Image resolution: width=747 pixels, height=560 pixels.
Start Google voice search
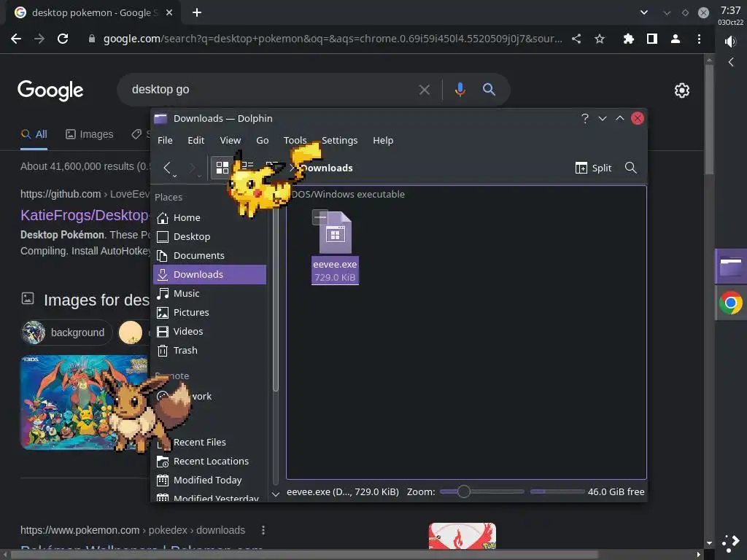pos(460,90)
